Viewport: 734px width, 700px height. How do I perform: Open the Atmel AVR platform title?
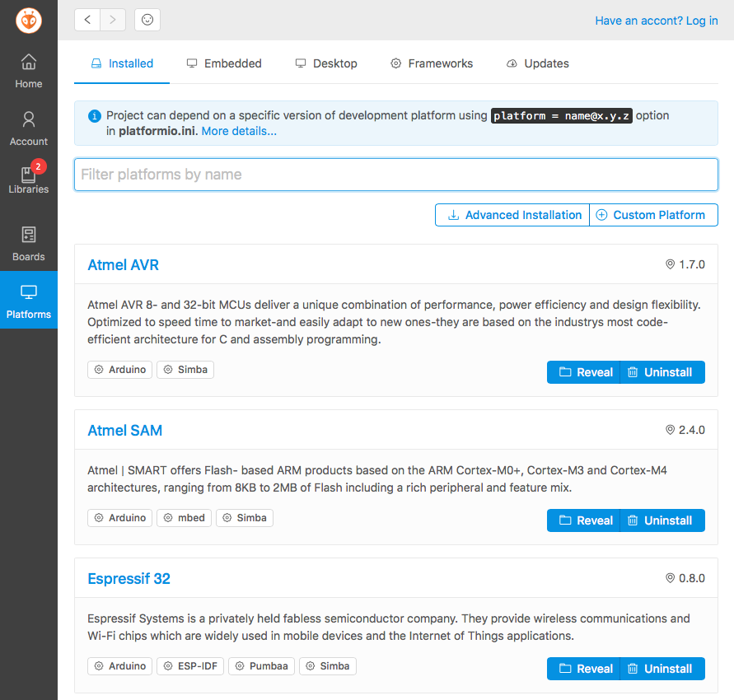(x=124, y=265)
